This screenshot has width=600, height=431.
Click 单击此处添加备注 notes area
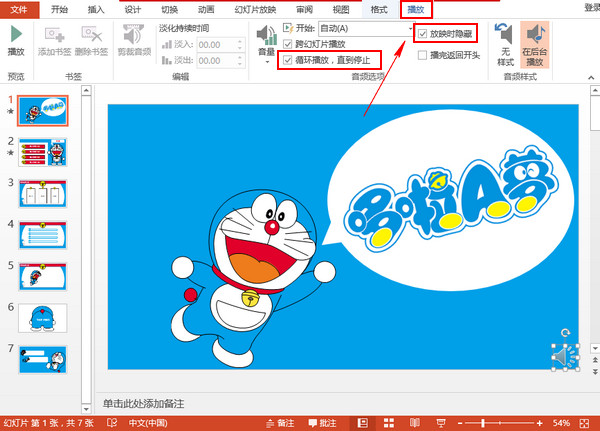(143, 404)
